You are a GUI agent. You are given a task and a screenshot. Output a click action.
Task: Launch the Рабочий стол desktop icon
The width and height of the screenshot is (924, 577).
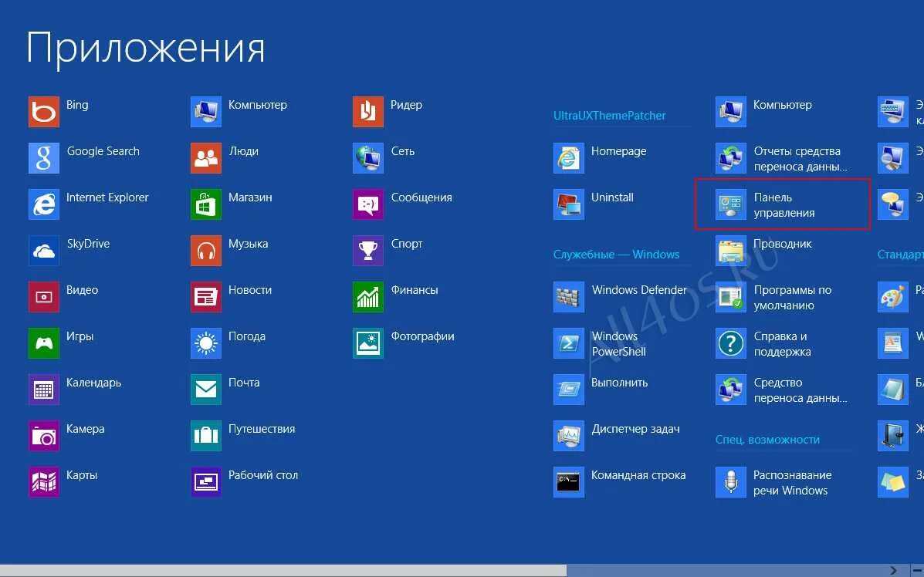[205, 481]
